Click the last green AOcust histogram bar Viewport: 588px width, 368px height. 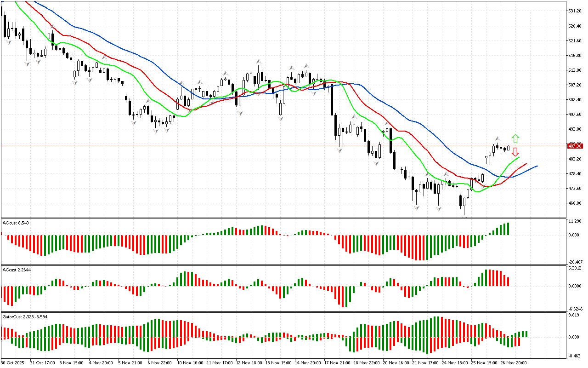click(x=508, y=229)
